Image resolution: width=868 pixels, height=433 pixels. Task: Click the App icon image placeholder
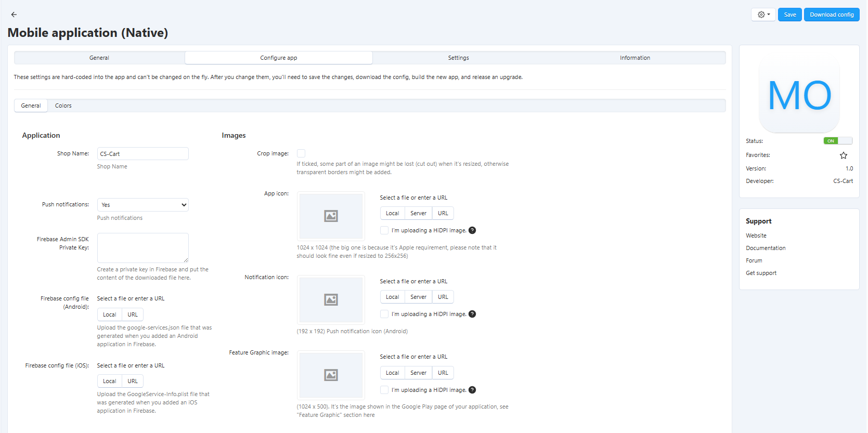pos(331,216)
